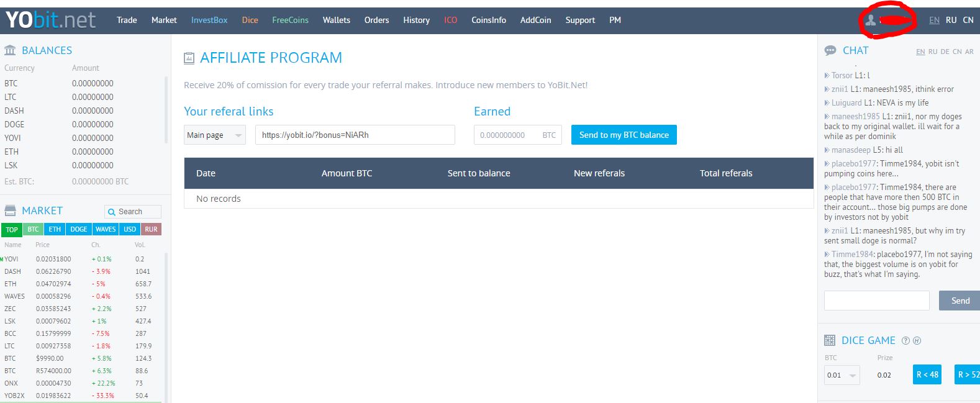
Task: Select the DOGE market tab
Action: pyautogui.click(x=79, y=229)
